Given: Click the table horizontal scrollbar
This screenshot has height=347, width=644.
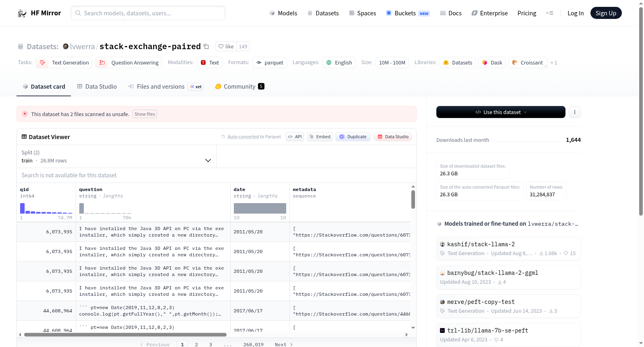Looking at the screenshot, I should click(125, 335).
